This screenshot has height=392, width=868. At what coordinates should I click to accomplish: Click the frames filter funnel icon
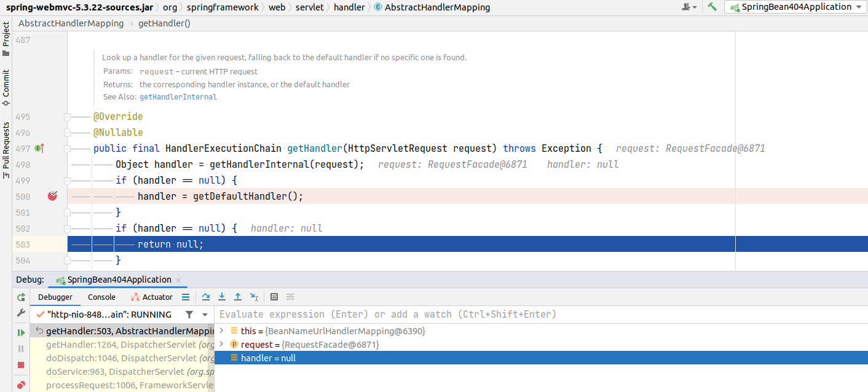(x=189, y=314)
